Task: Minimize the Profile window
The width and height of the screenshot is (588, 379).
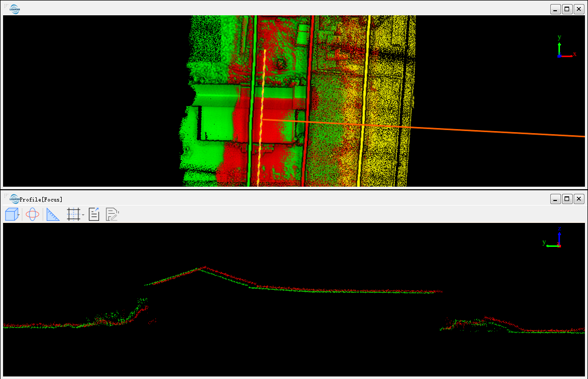Action: click(x=555, y=199)
